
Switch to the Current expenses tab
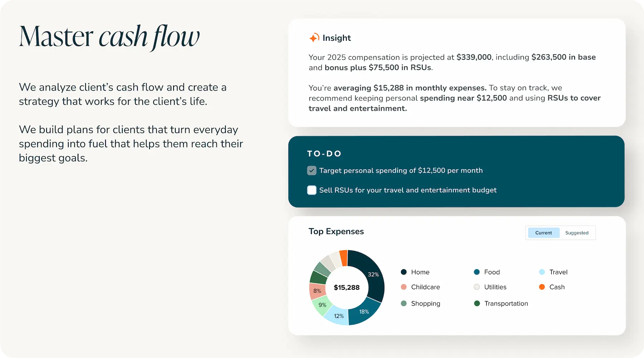[x=543, y=233]
